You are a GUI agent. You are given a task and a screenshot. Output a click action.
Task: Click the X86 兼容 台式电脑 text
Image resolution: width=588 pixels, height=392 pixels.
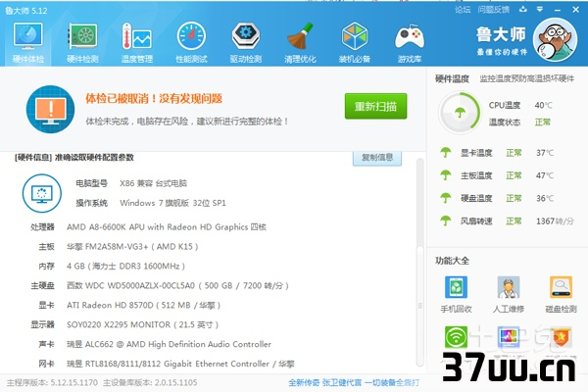[x=154, y=183]
